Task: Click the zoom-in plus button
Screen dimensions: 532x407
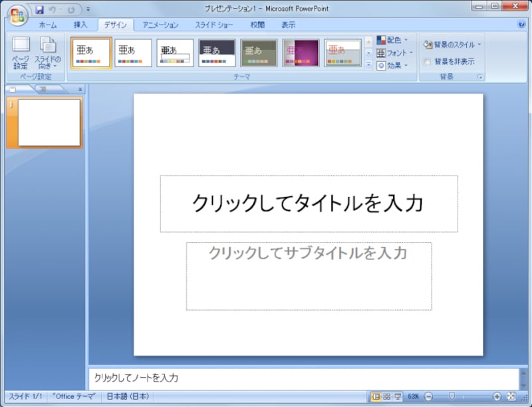Action: pyautogui.click(x=497, y=396)
